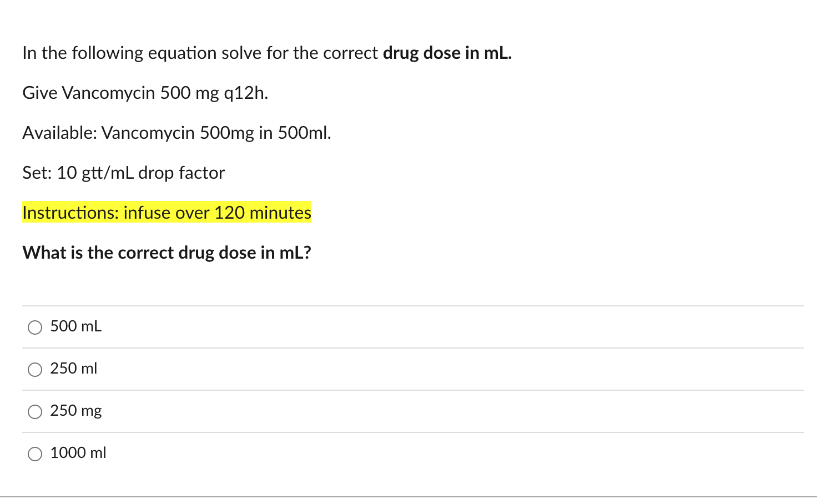Viewport: 817px width, 504px height.
Task: Click the Available Vancomycin 500mg text
Action: click(176, 133)
